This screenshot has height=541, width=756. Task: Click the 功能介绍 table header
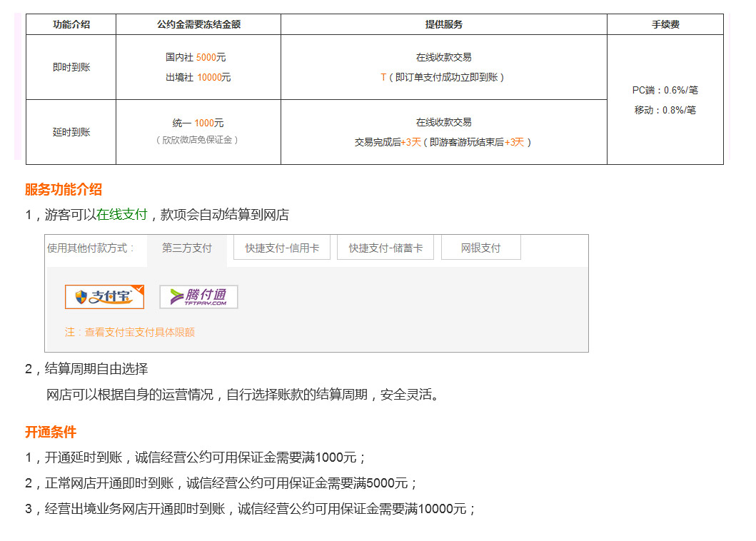[71, 24]
